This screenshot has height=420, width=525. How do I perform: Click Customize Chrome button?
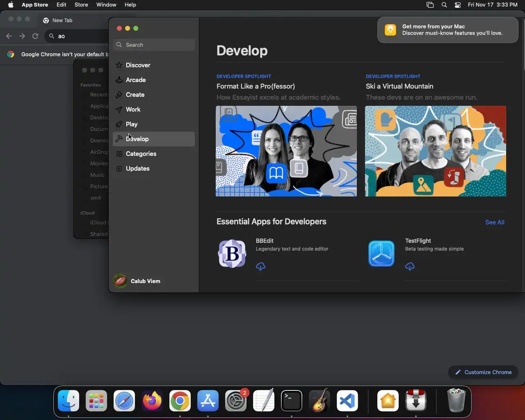483,372
